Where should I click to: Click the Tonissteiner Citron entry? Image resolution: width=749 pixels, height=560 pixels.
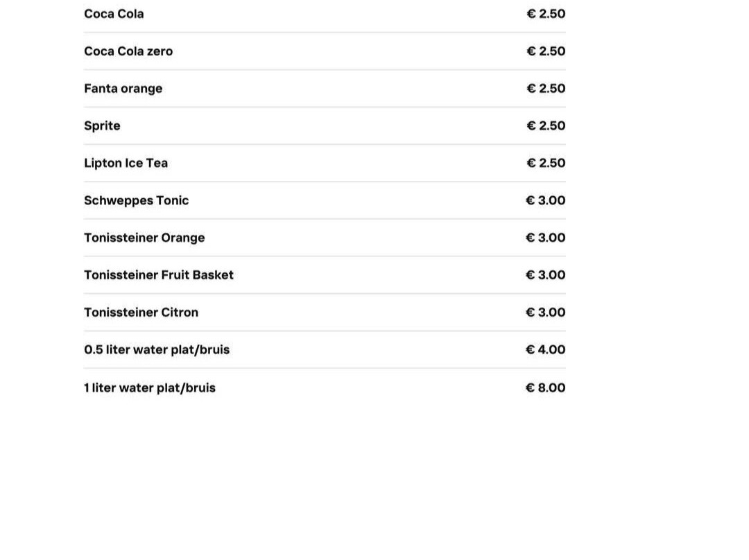141,313
